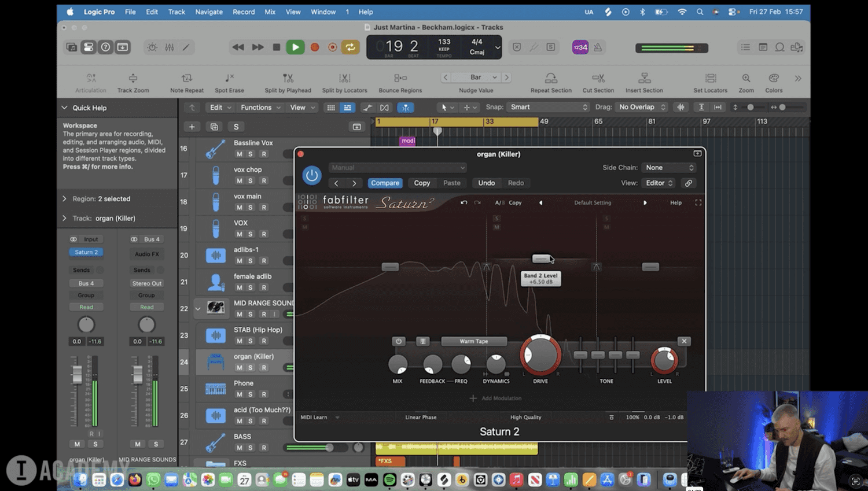Viewport: 868px width, 491px height.
Task: Click the Compare button in plugin header
Action: pyautogui.click(x=385, y=183)
